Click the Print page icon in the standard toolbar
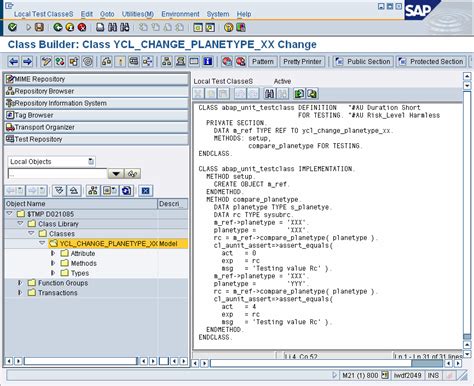This screenshot has width=474, height=386. (100, 27)
